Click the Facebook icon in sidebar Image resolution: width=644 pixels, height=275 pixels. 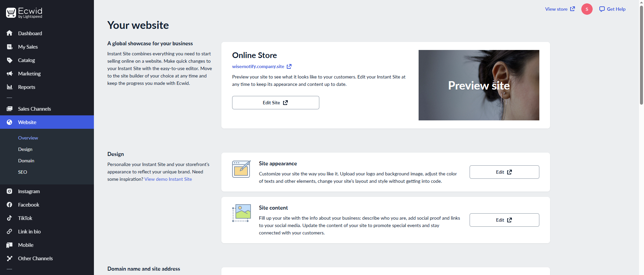click(x=9, y=205)
